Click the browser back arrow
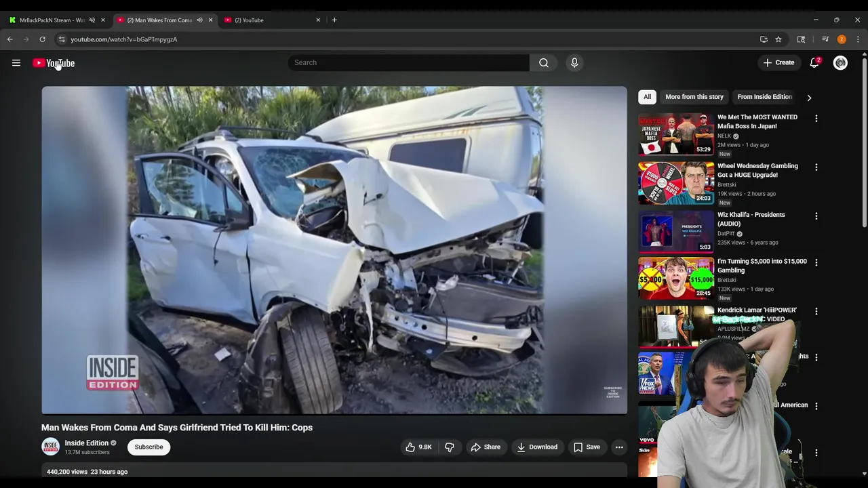868x488 pixels. (x=10, y=39)
